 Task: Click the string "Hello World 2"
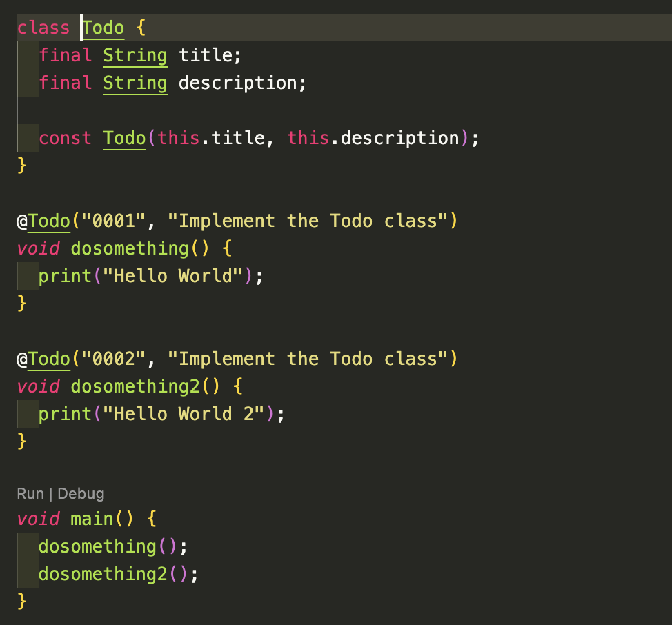point(184,414)
